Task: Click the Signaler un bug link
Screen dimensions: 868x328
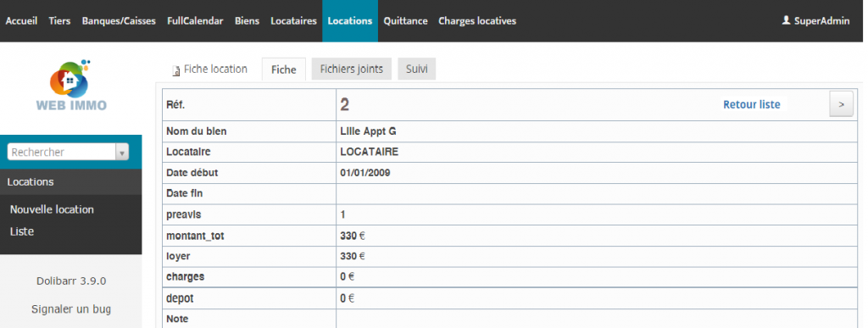Action: (x=71, y=309)
